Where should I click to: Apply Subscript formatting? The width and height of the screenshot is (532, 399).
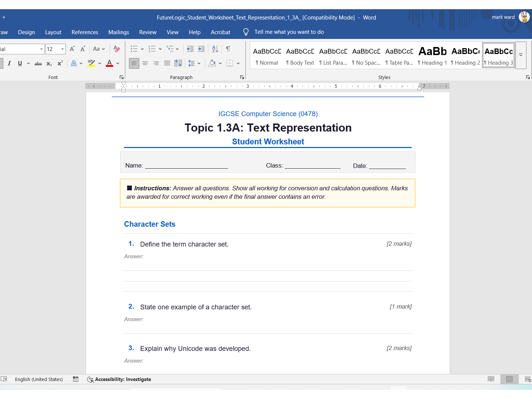(x=49, y=64)
